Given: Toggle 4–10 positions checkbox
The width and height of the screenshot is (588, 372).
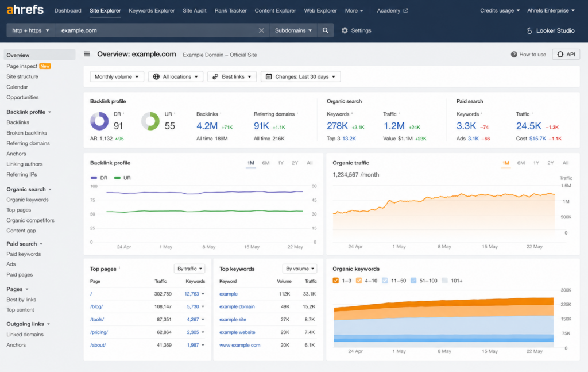Looking at the screenshot, I should (x=359, y=281).
